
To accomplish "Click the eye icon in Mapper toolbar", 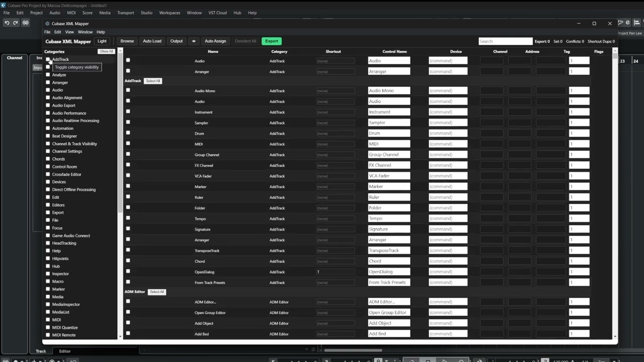I will pos(194,41).
